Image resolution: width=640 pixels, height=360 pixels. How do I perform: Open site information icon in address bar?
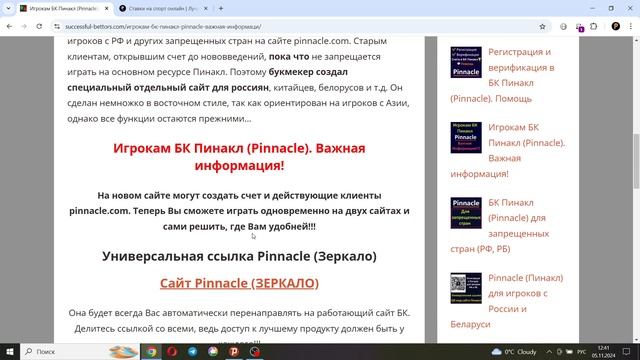point(57,27)
